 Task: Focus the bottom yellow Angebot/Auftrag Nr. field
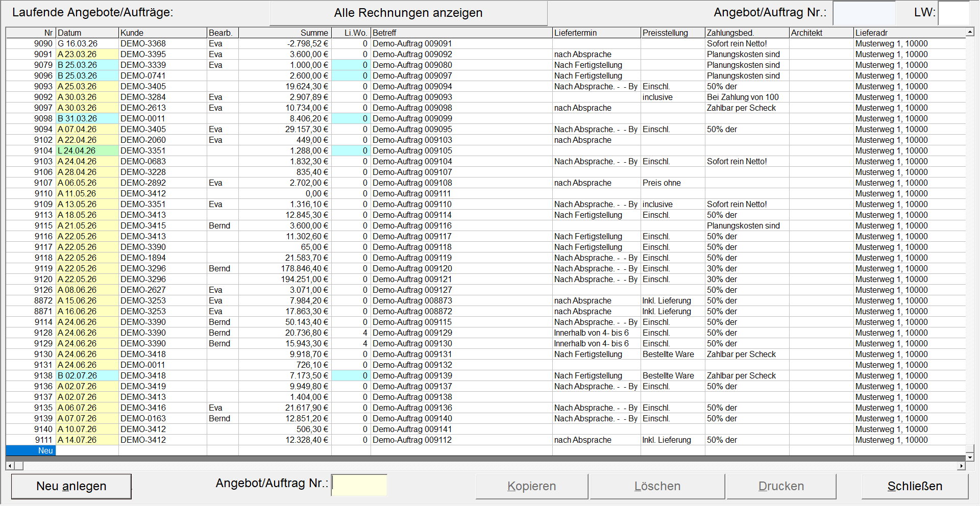coord(359,485)
